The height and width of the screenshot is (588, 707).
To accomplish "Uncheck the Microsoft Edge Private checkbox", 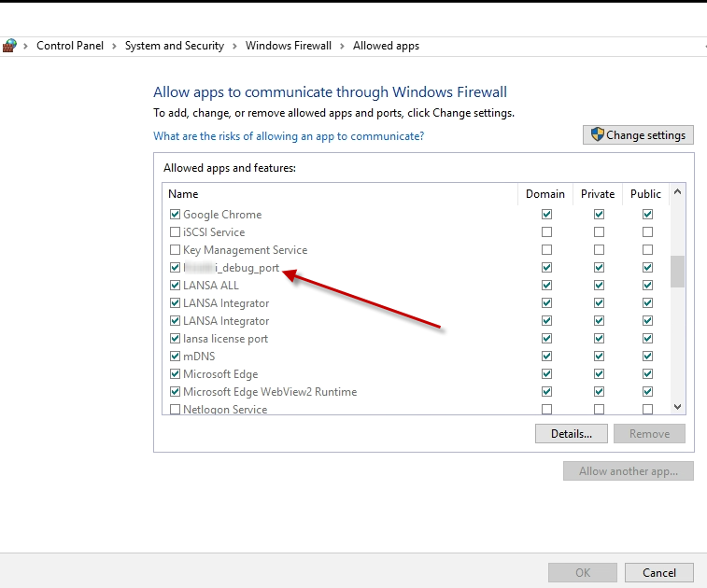I will click(x=599, y=374).
